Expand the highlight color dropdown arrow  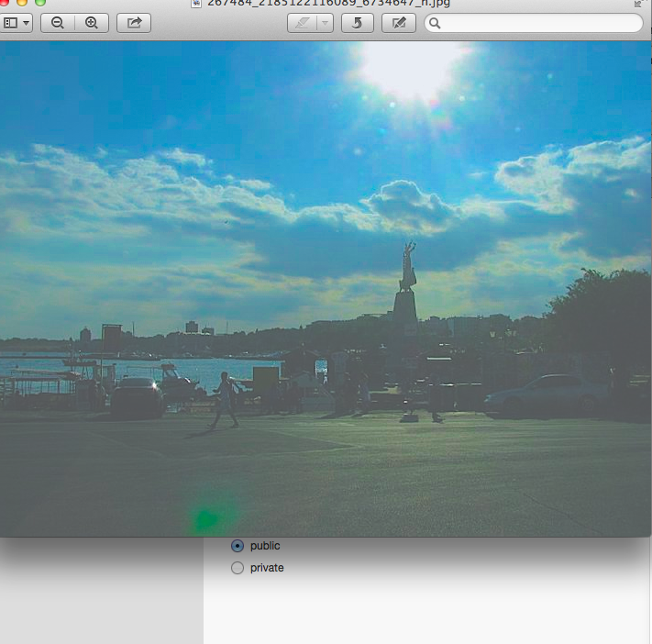(325, 23)
